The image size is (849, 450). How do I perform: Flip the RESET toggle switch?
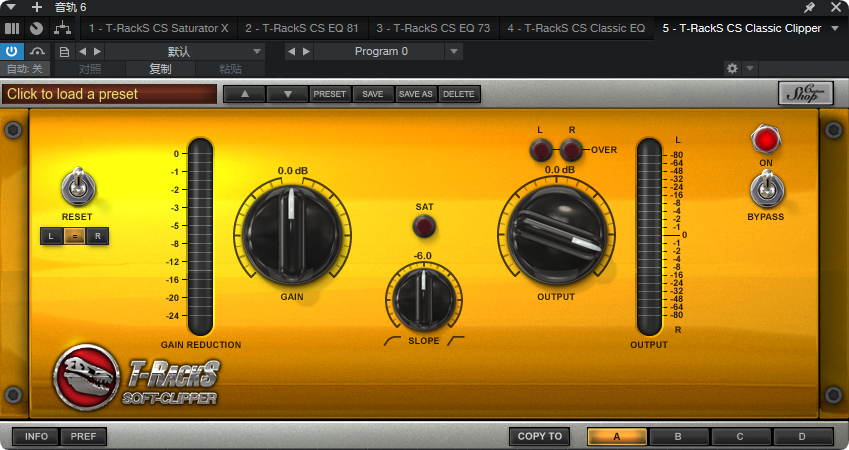[79, 186]
